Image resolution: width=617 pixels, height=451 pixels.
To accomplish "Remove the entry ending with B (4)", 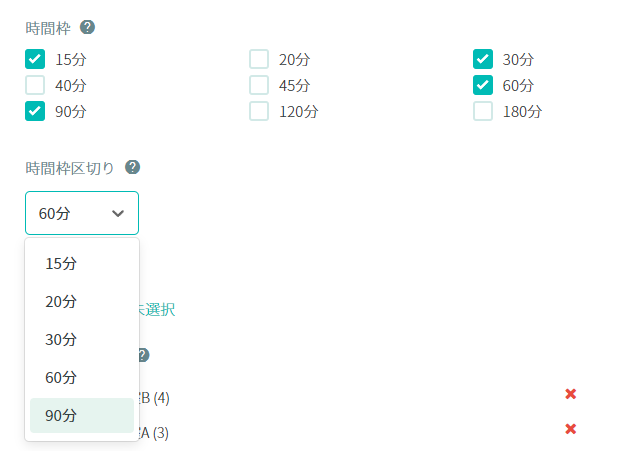I will tap(571, 394).
